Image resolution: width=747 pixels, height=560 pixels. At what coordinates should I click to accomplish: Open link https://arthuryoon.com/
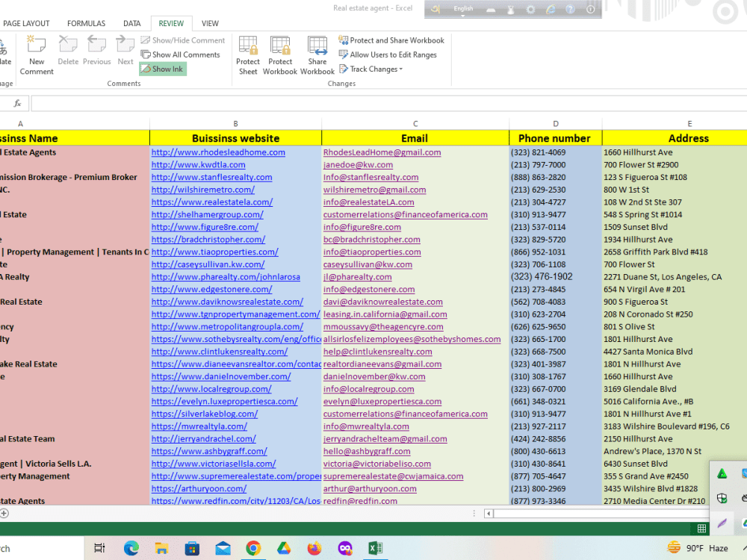[199, 488]
